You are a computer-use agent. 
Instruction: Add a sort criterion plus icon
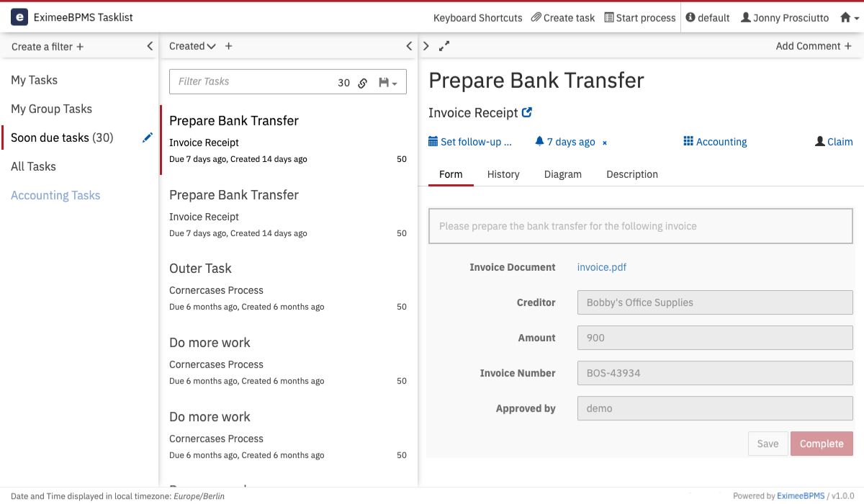229,46
